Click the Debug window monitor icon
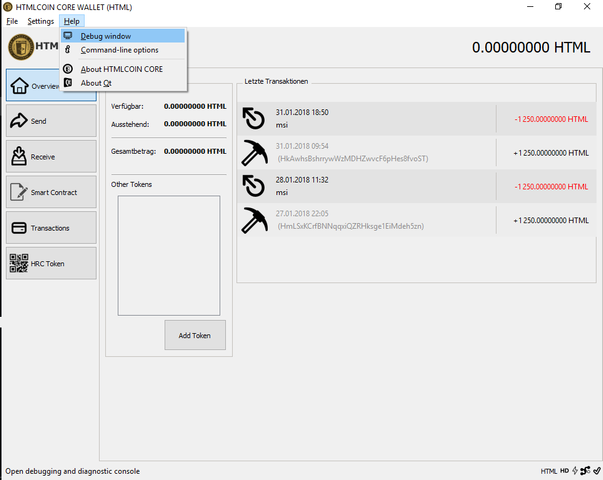Image resolution: width=603 pixels, height=480 pixels. (68, 36)
